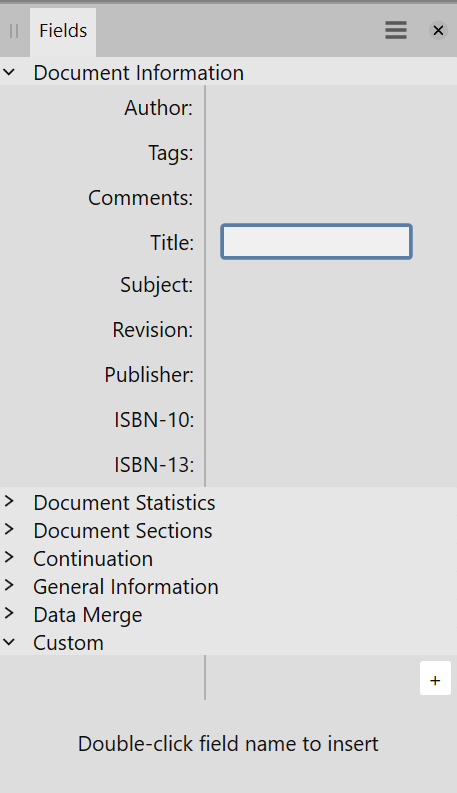Image resolution: width=457 pixels, height=793 pixels.
Task: Select the Publisher field name
Action: click(x=149, y=375)
